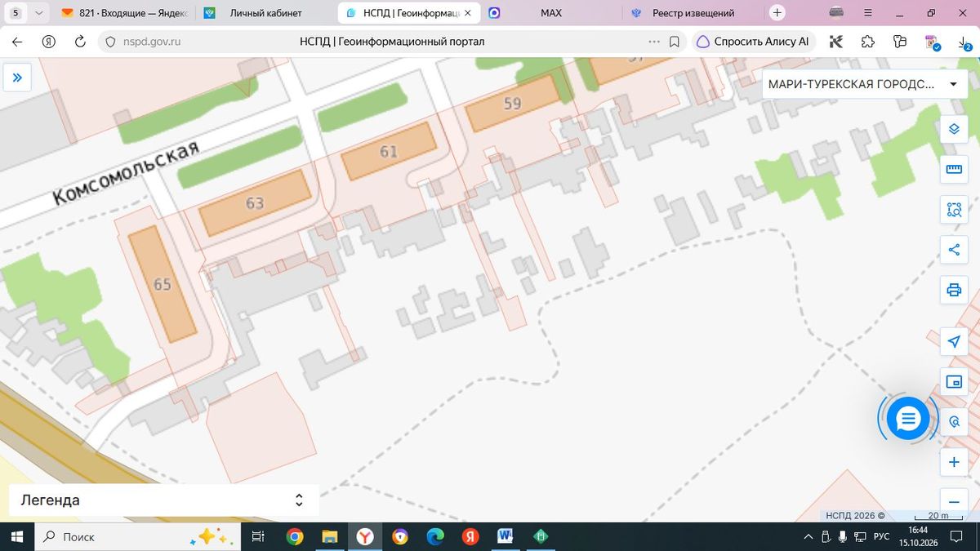Open the МАРИ-ТУРЕКСКАЯ territory dropdown

pyautogui.click(x=864, y=84)
